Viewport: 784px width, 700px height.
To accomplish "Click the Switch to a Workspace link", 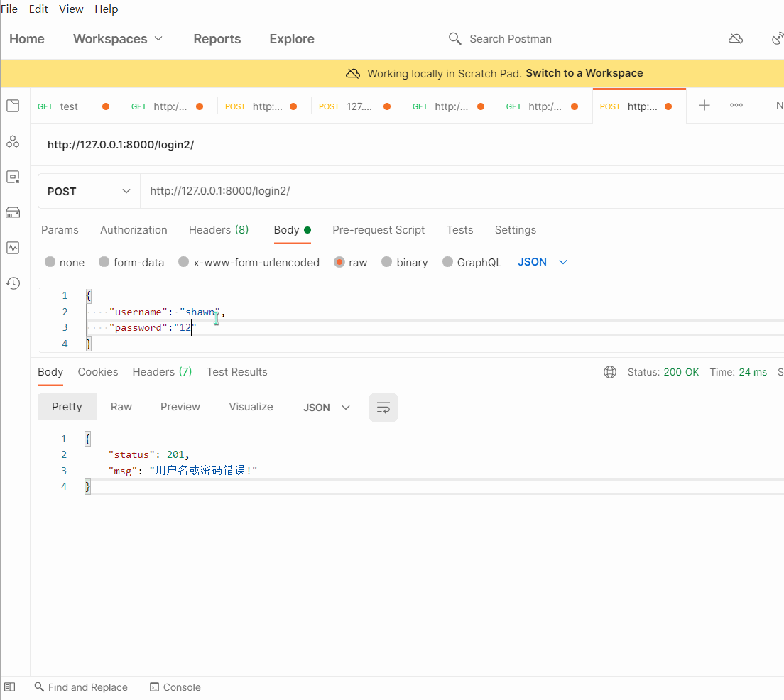I will tap(584, 73).
